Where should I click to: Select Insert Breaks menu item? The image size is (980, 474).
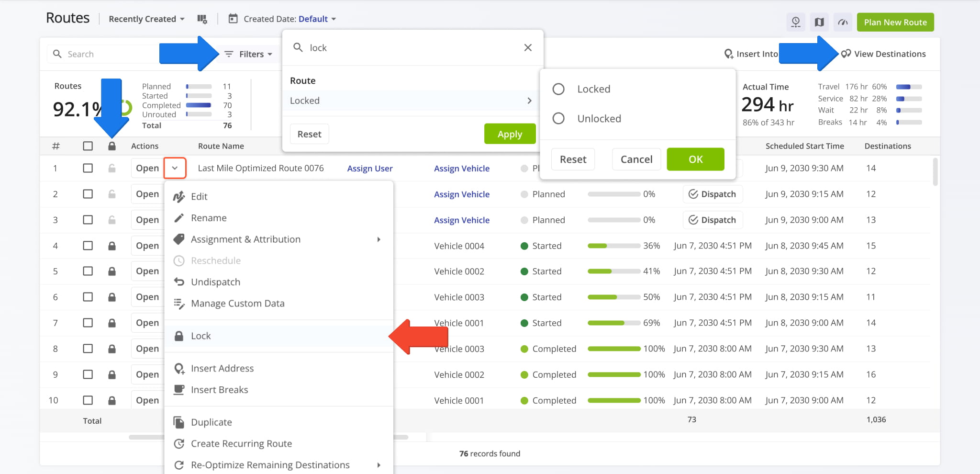pos(278,390)
